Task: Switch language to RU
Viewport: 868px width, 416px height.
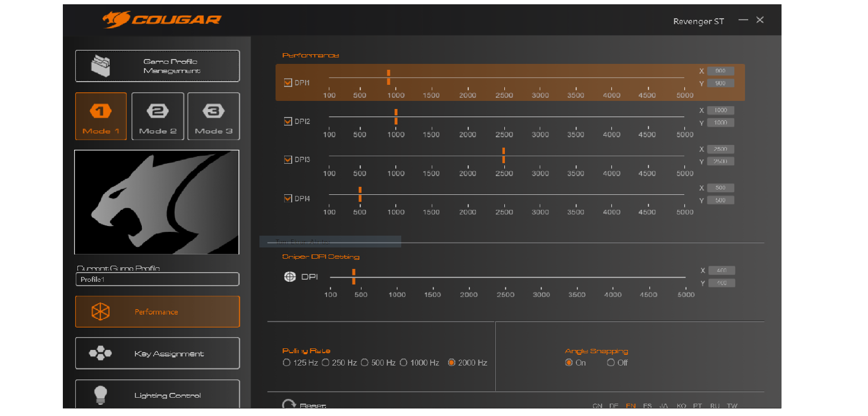Action: (x=715, y=406)
